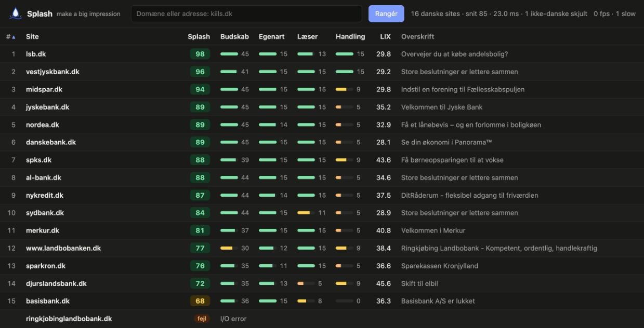Sort by the Splash column header
The height and width of the screenshot is (328, 644).
199,36
